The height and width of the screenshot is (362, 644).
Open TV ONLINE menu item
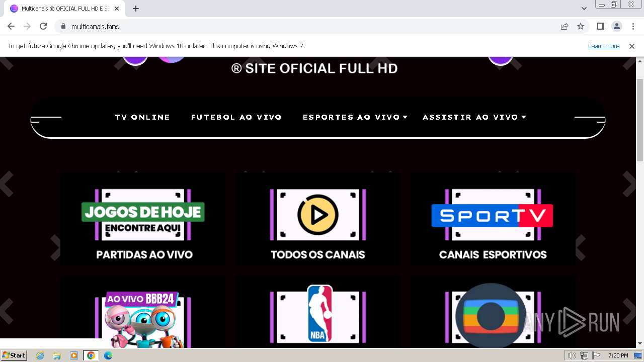point(142,117)
